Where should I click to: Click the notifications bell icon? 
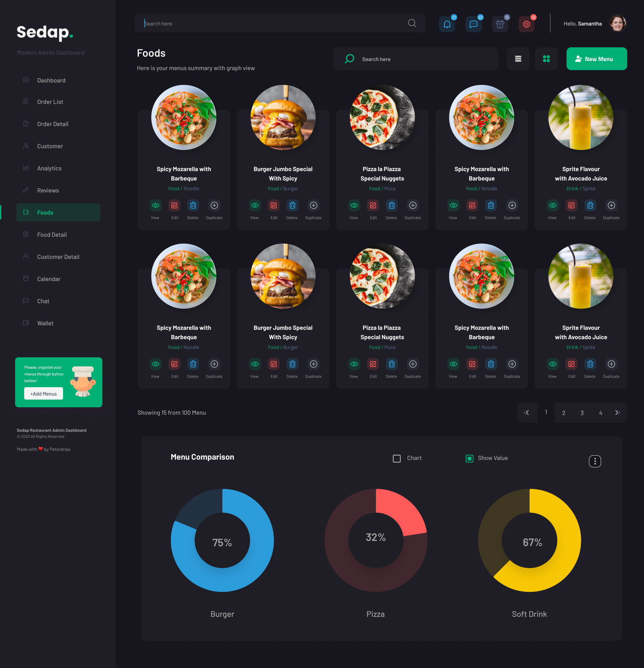pyautogui.click(x=447, y=24)
